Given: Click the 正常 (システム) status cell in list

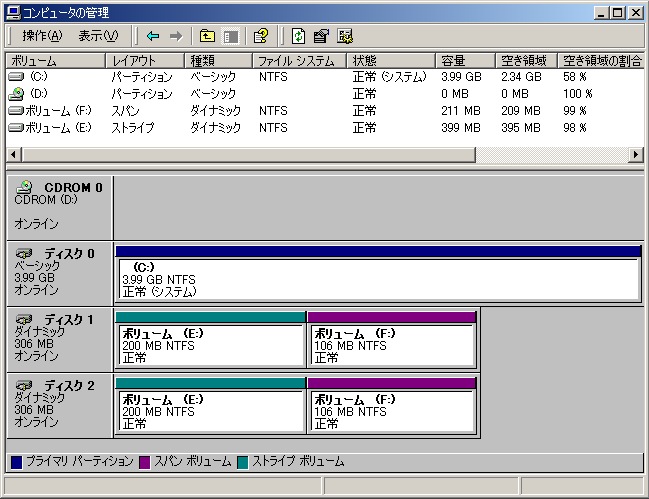Looking at the screenshot, I should point(389,77).
